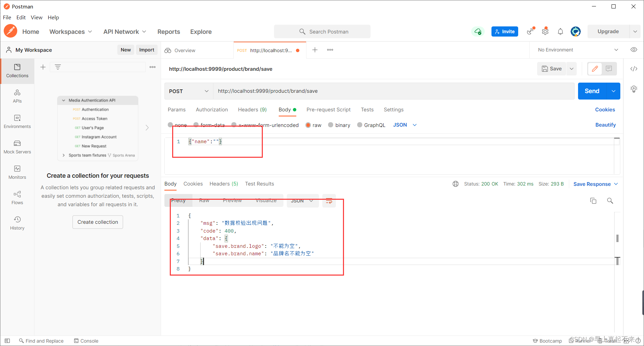
Task: Click the Invite button
Action: coord(505,31)
